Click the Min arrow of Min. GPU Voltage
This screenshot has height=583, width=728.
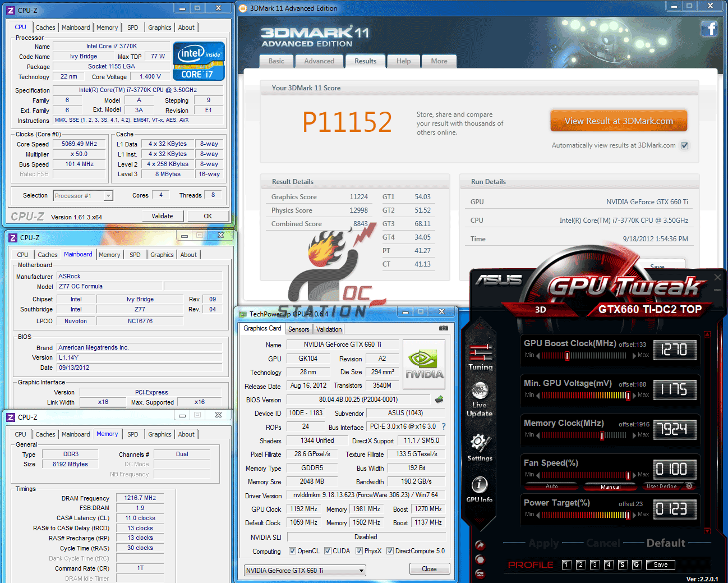coord(538,395)
